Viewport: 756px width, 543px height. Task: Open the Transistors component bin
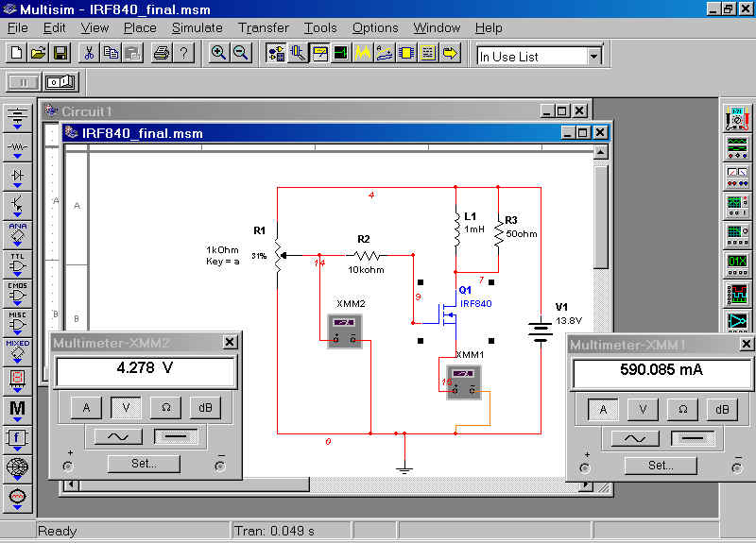click(18, 206)
